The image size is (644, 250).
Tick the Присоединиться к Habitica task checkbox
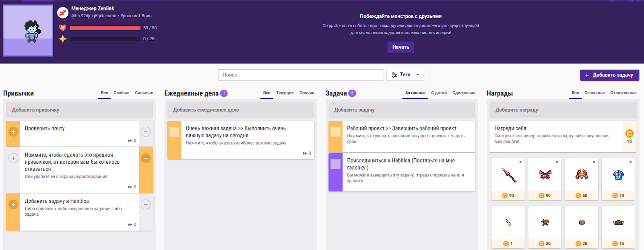coord(335,164)
